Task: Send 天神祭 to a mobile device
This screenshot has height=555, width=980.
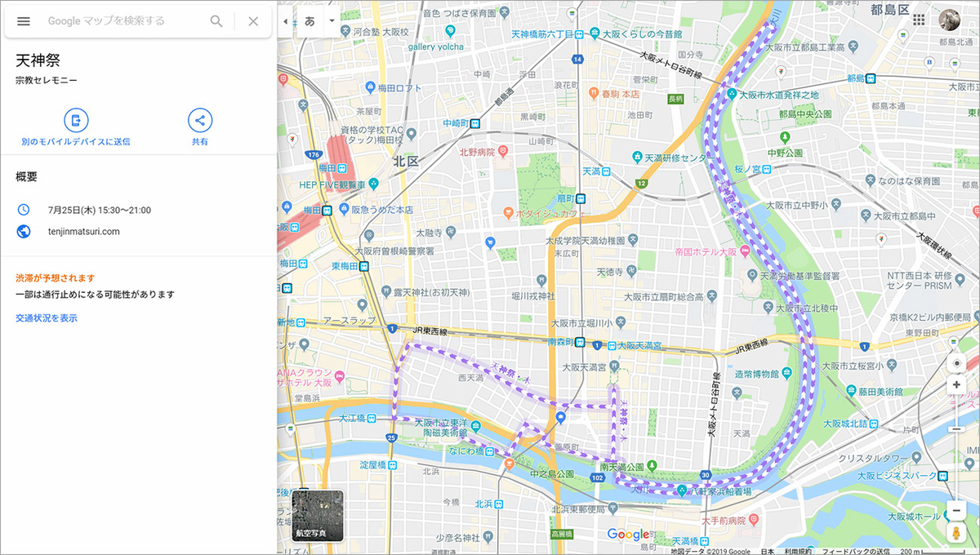Action: 76,121
